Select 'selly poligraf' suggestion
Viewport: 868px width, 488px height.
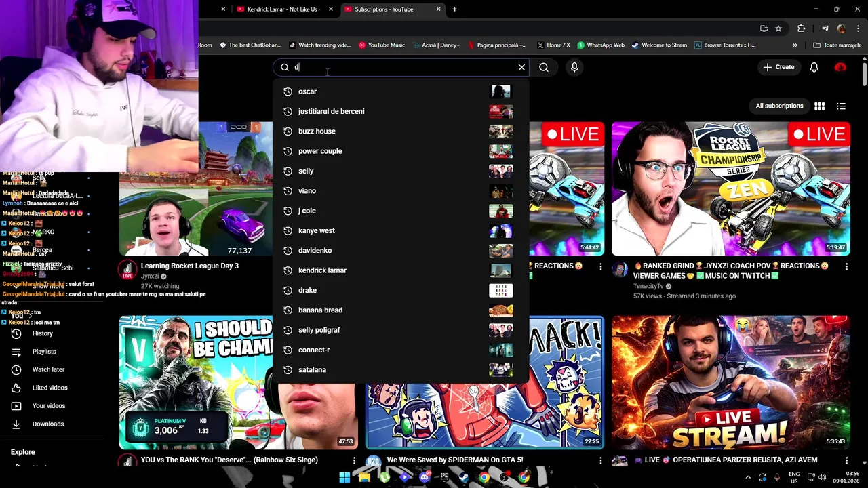pyautogui.click(x=400, y=330)
